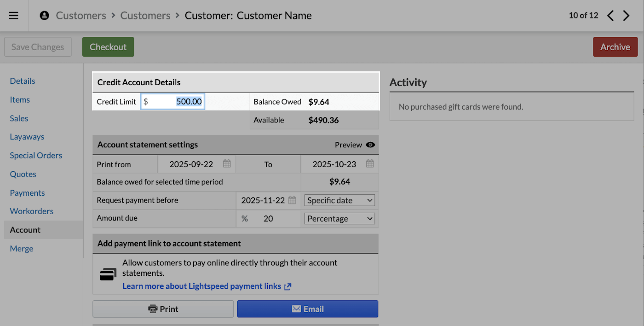Open the hamburger navigation menu
Viewport: 644px width, 326px height.
coord(13,15)
